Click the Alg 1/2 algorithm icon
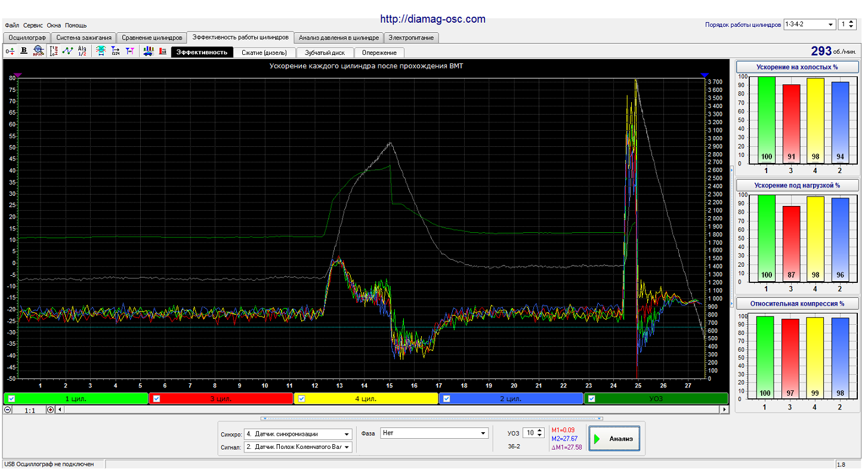The width and height of the screenshot is (868, 471). [x=82, y=51]
